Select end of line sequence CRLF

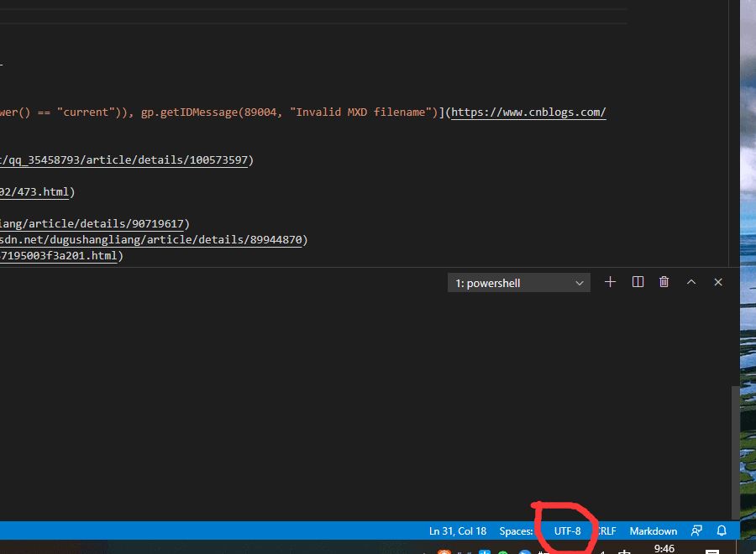tap(606, 530)
